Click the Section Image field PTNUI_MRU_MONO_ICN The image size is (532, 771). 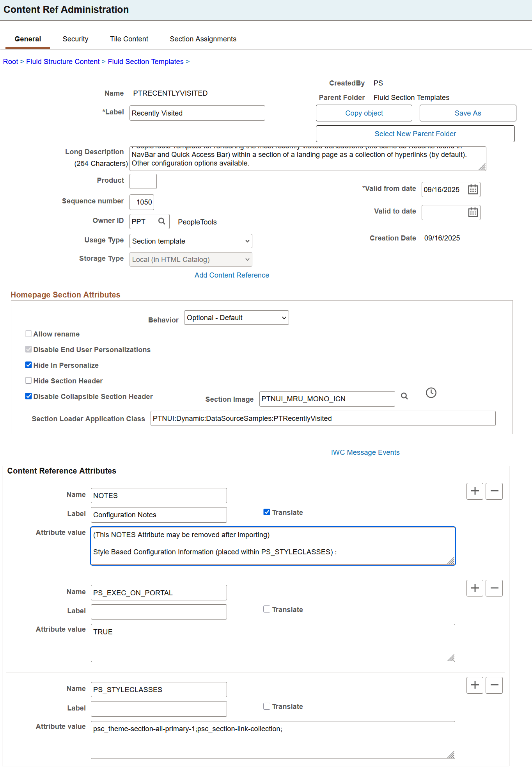pyautogui.click(x=327, y=399)
